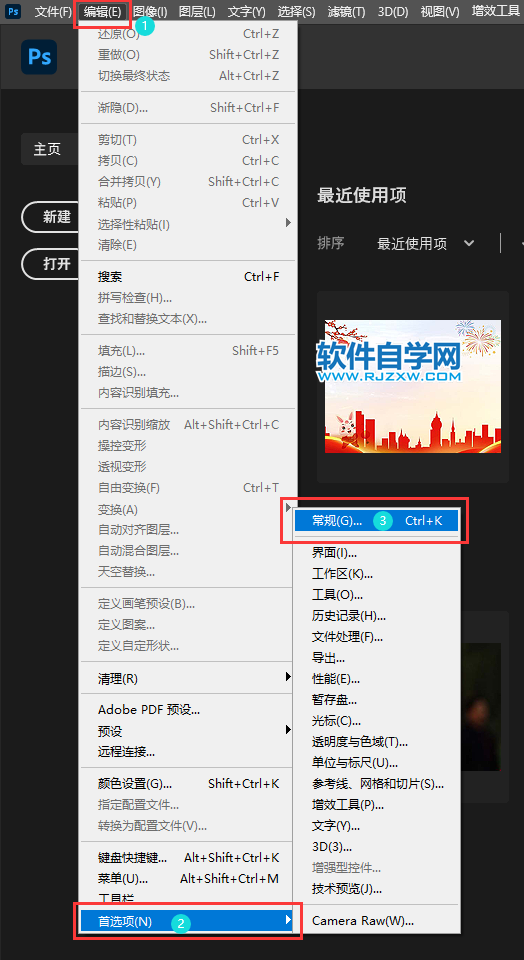The height and width of the screenshot is (960, 524).
Task: Select 界面(I)... preferences
Action: [376, 553]
